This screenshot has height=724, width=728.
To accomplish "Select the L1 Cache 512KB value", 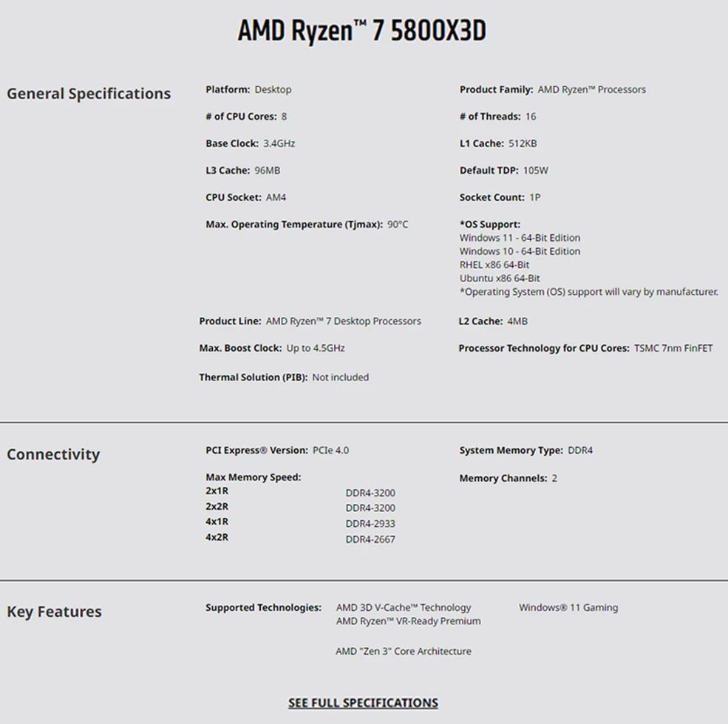I will (523, 143).
